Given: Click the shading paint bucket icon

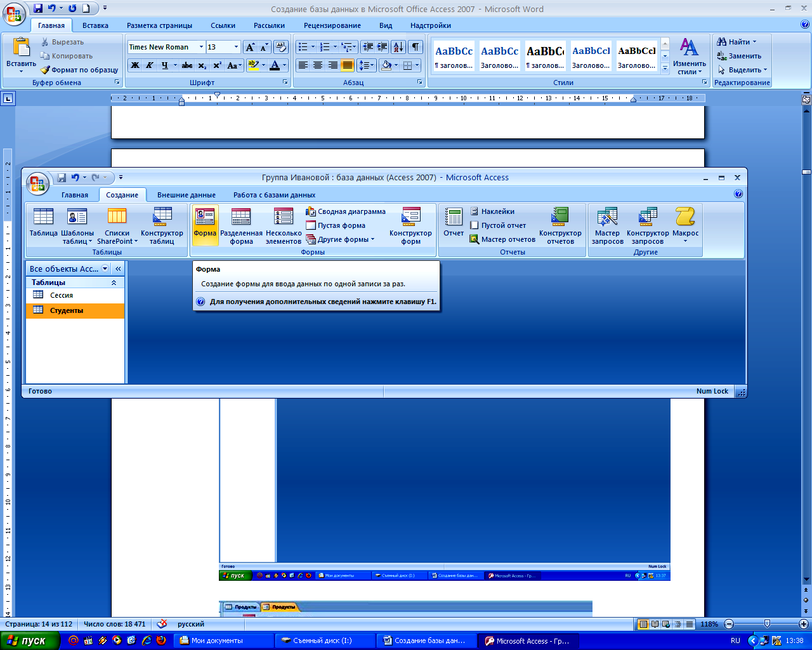Looking at the screenshot, I should pyautogui.click(x=386, y=65).
